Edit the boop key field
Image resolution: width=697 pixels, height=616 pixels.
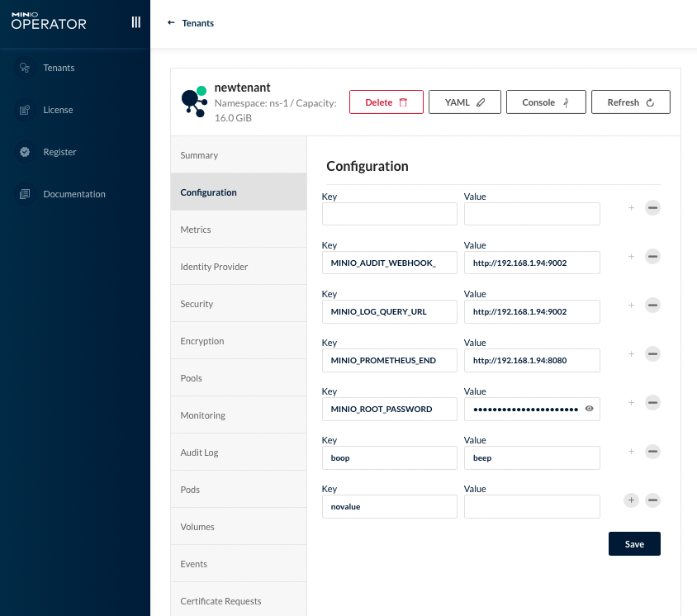[390, 457]
